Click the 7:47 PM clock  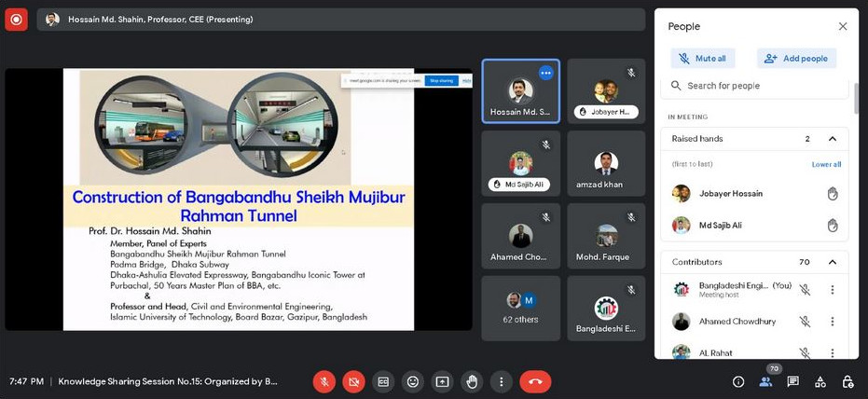click(x=26, y=381)
